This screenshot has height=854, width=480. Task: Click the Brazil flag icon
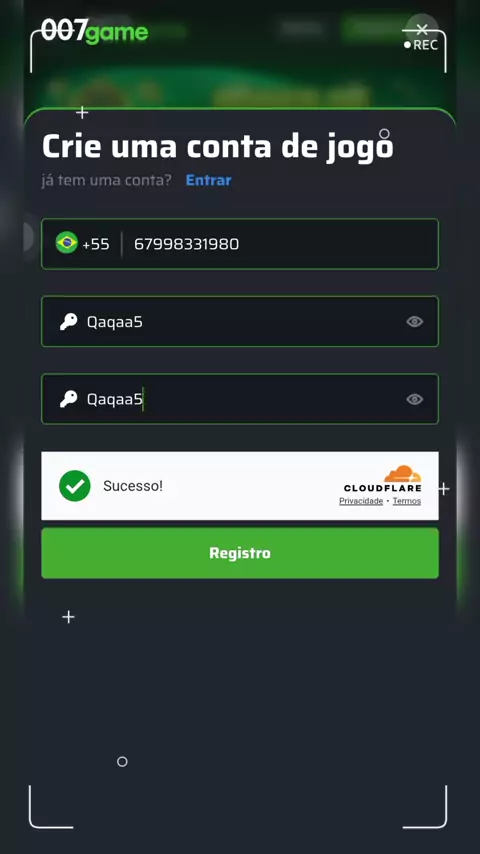[66, 242]
